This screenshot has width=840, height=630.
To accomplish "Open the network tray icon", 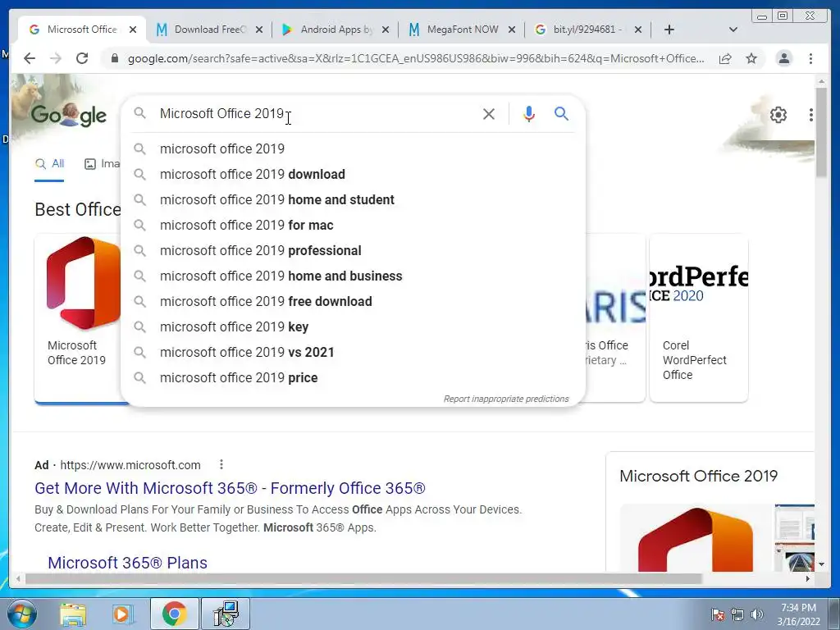I will tap(737, 614).
